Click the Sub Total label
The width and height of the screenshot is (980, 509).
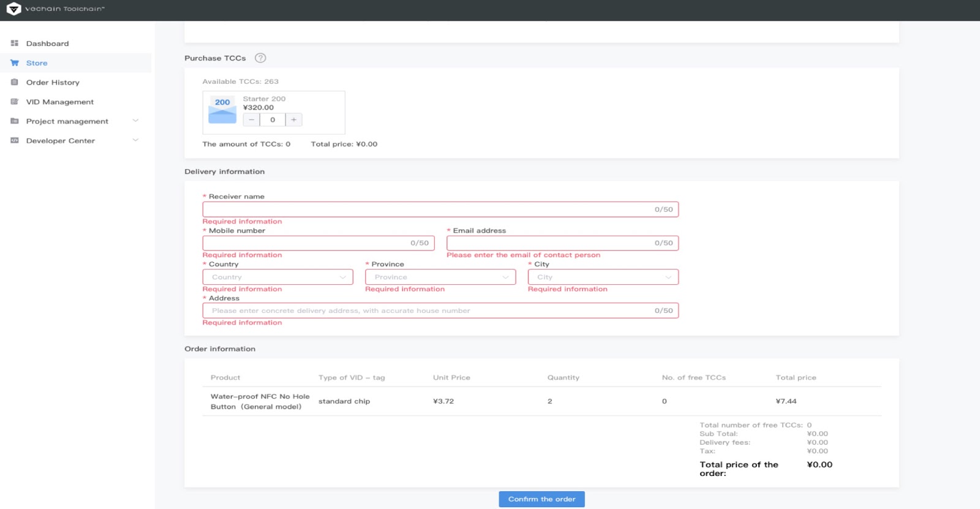(719, 434)
